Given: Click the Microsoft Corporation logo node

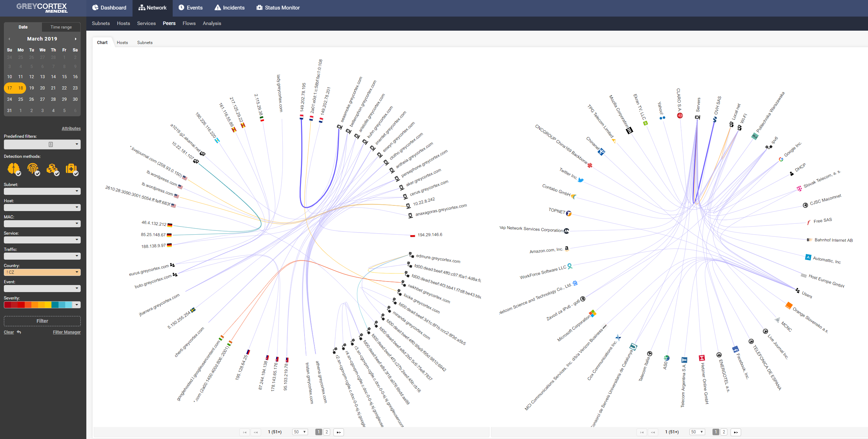Looking at the screenshot, I should 593,313.
